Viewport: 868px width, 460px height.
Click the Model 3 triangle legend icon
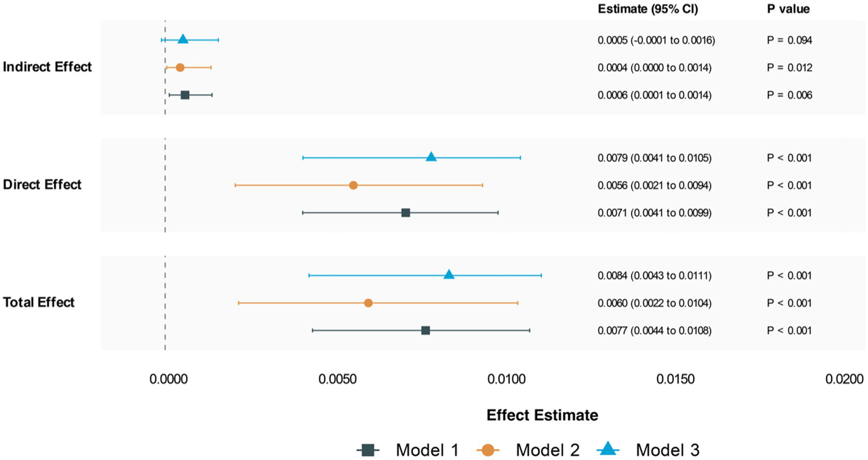coord(608,449)
